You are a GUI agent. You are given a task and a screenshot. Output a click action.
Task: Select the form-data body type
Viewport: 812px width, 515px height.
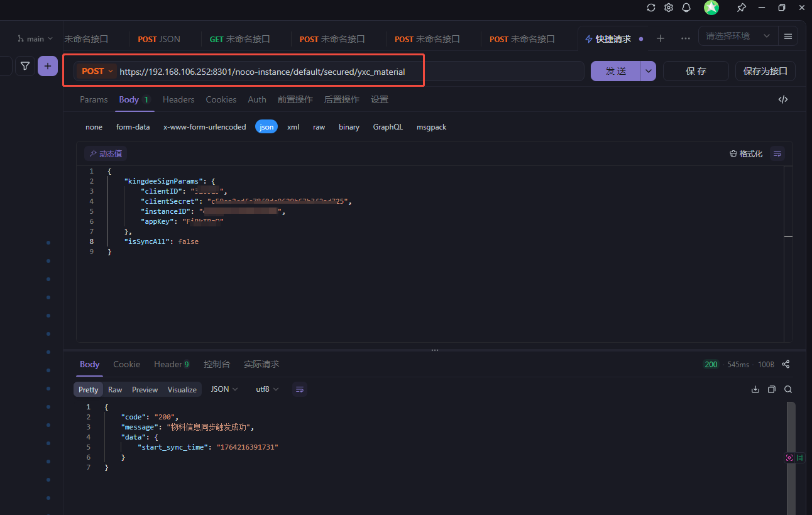(x=133, y=127)
